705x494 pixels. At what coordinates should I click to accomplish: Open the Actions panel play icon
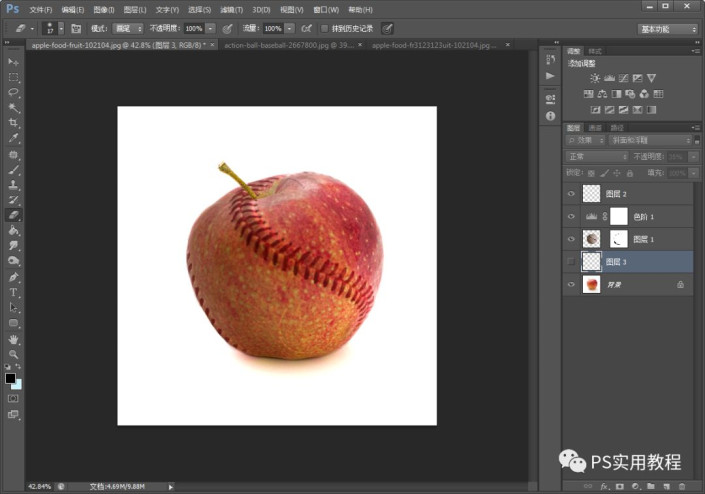550,76
